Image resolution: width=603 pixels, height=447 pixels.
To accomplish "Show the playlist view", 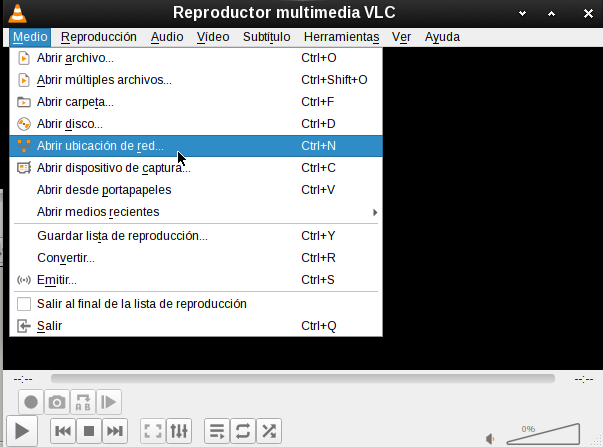I will click(x=216, y=431).
